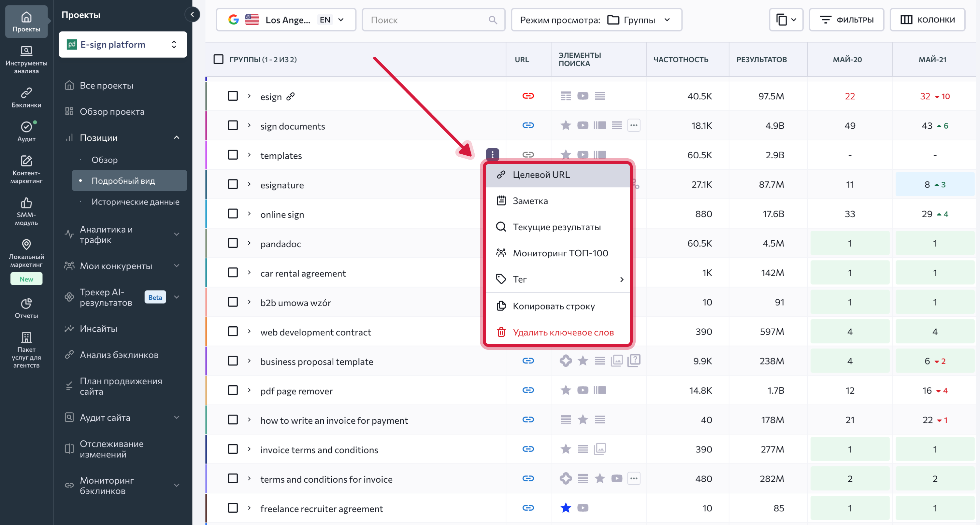Image resolution: width=980 pixels, height=525 pixels.
Task: Check the templates row checkbox
Action: (233, 155)
